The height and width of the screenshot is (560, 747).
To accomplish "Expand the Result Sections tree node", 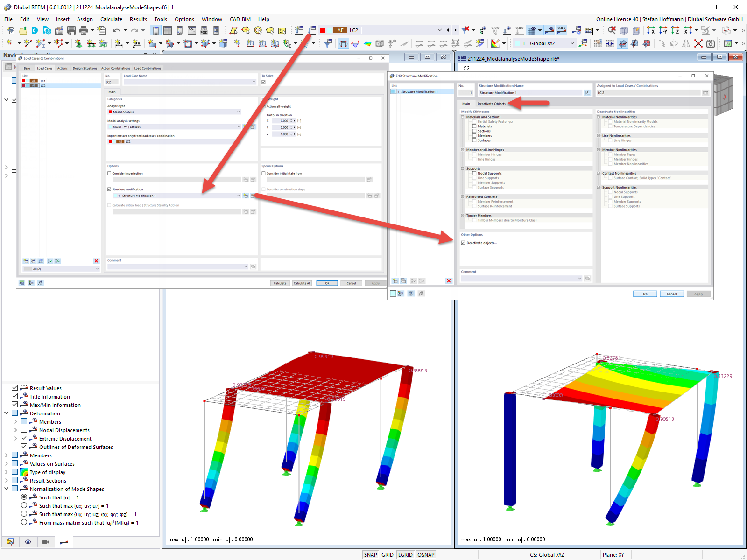I will 7,480.
